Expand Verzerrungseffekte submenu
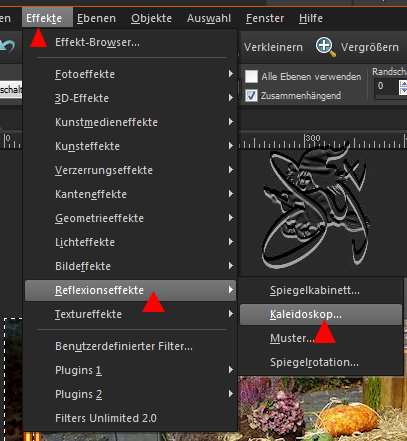 [x=130, y=170]
